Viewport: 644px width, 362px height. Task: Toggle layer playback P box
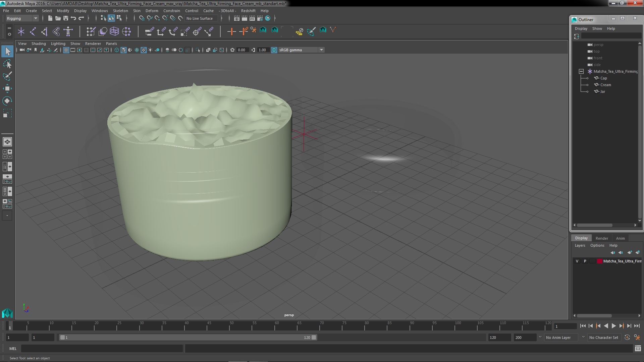click(585, 261)
